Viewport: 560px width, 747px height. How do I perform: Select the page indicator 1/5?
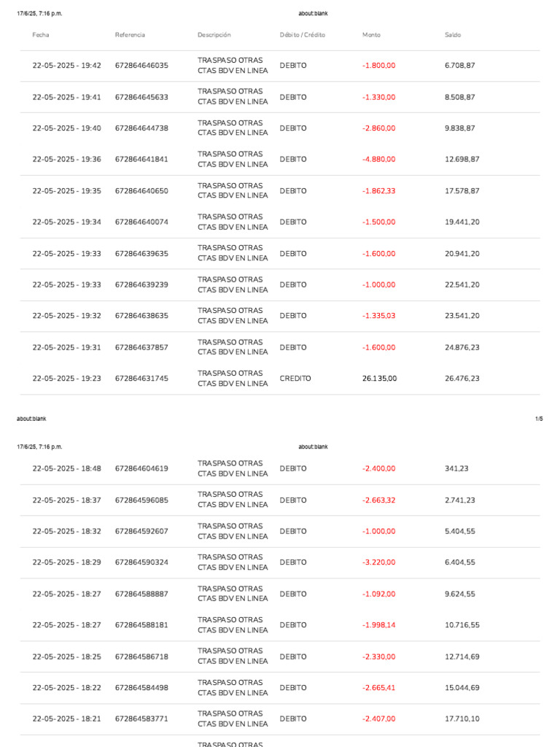pos(539,419)
